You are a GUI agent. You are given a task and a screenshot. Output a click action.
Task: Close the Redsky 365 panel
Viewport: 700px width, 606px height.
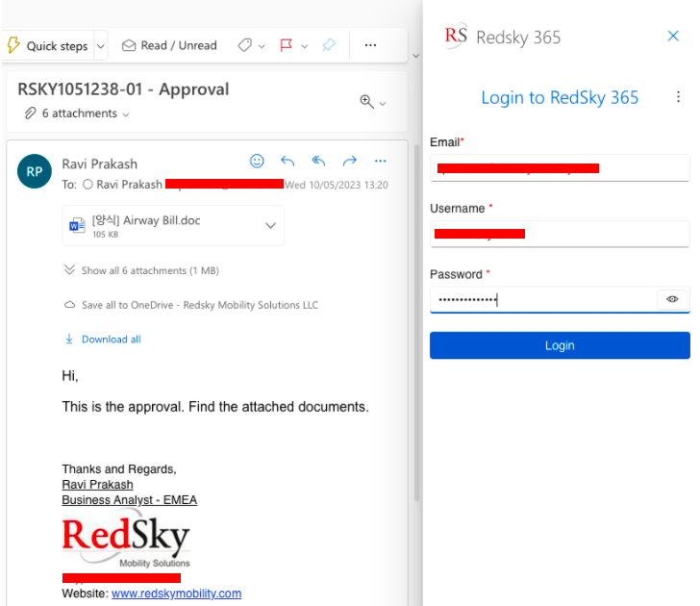673,36
